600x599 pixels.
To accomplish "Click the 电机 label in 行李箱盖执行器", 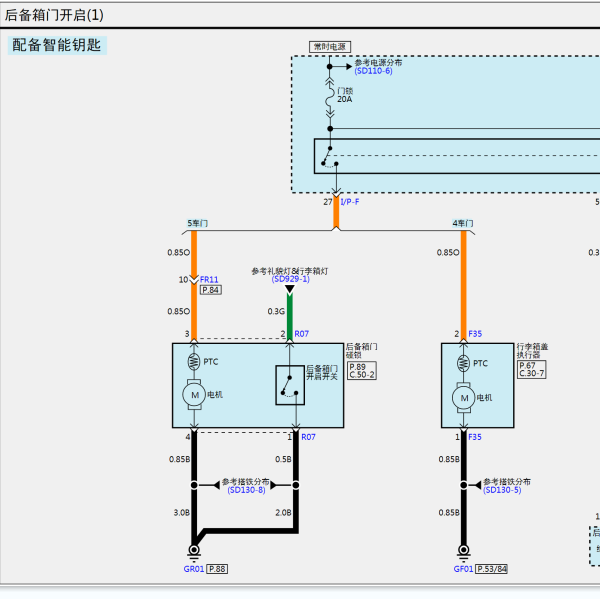I will click(484, 398).
